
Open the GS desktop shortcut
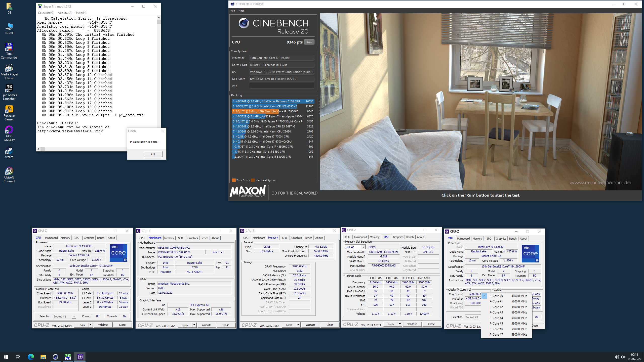(x=9, y=8)
